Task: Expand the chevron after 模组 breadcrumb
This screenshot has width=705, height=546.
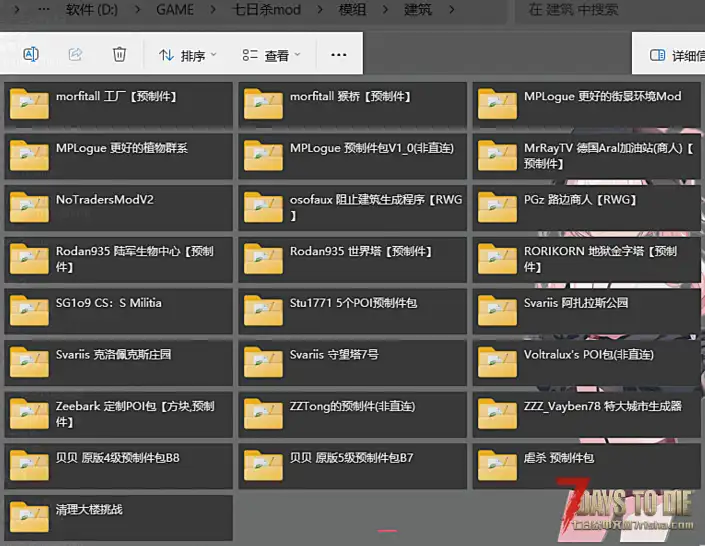Action: 385,9
